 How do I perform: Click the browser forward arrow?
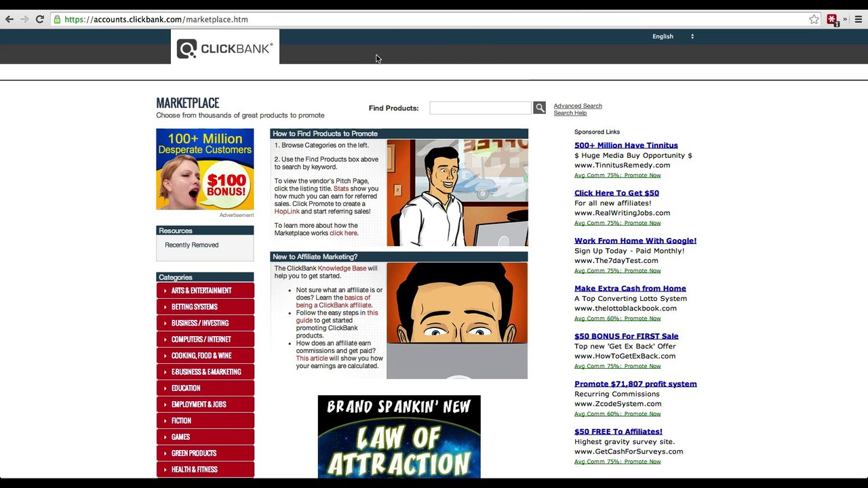tap(24, 19)
